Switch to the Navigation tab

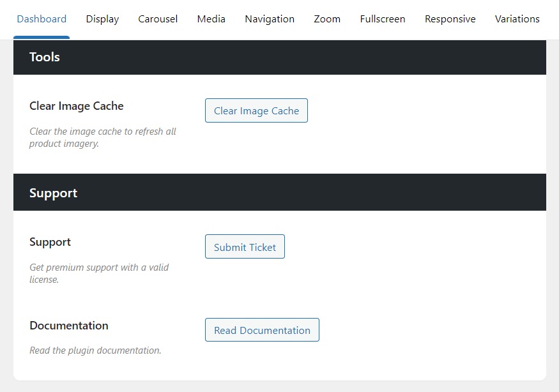point(270,19)
